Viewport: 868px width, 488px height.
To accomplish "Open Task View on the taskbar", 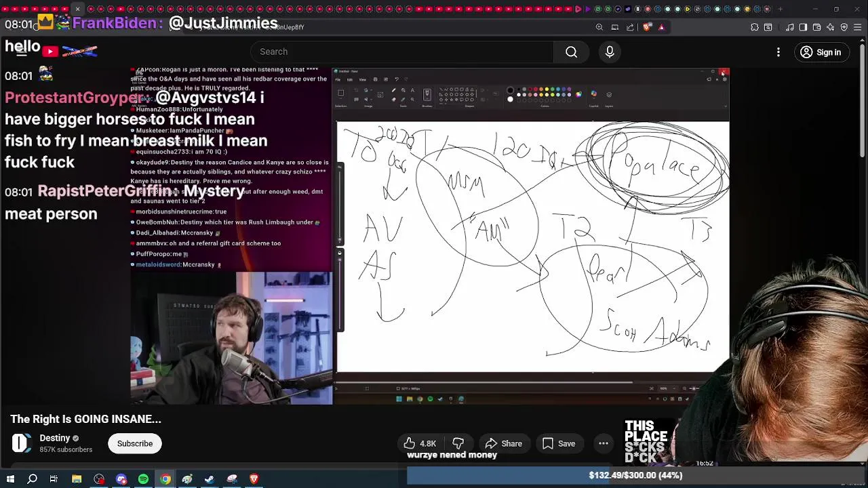I will 54,479.
